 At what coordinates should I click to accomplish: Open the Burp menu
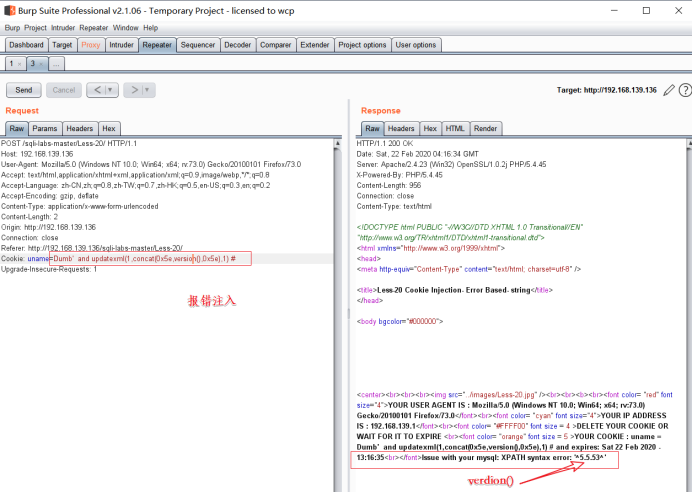point(12,28)
